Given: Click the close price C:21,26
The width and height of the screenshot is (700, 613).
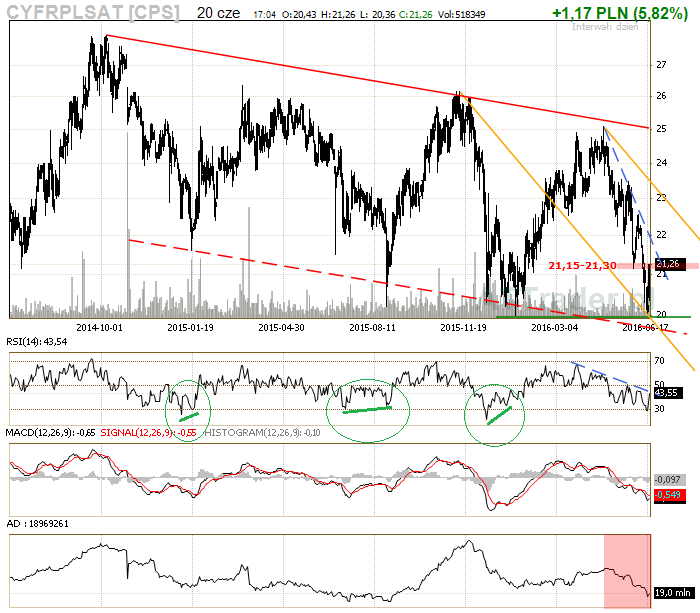Looking at the screenshot, I should tap(415, 15).
